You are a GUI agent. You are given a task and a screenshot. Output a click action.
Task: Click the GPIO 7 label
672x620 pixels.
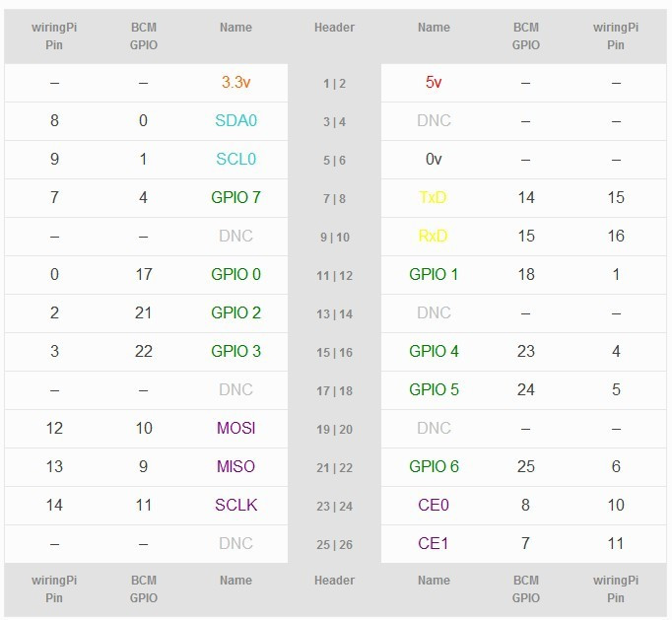pos(235,197)
